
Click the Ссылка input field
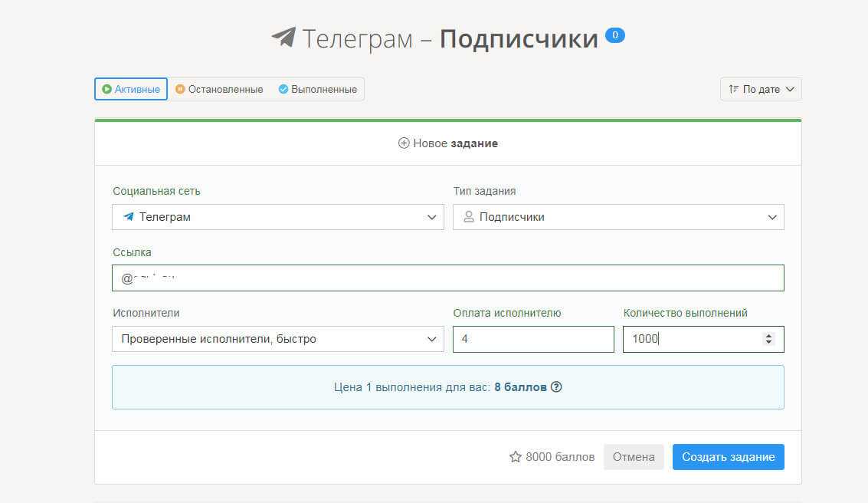448,278
